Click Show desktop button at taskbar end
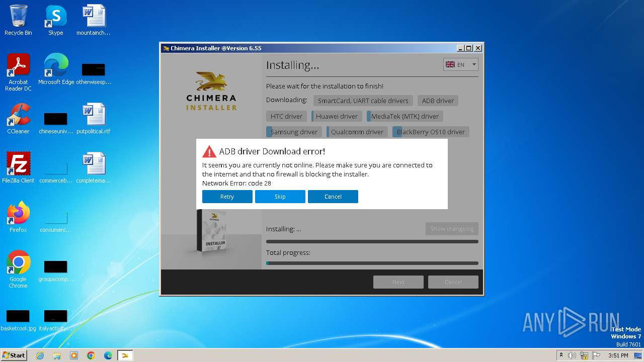 click(639, 355)
